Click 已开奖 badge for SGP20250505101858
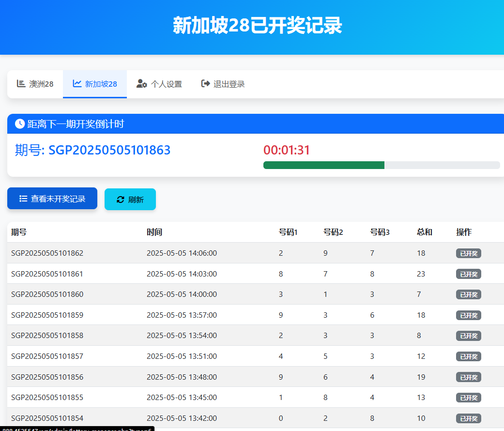The image size is (504, 431). 468,336
